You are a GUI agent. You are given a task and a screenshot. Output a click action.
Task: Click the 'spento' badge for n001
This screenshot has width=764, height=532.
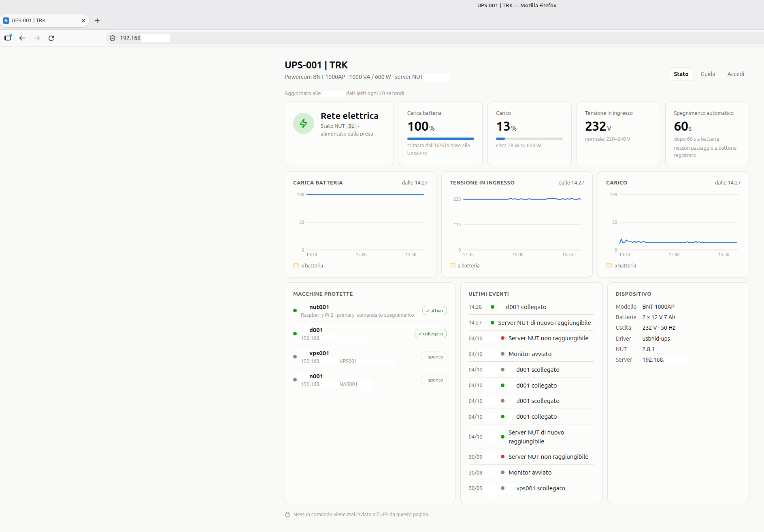coord(434,380)
